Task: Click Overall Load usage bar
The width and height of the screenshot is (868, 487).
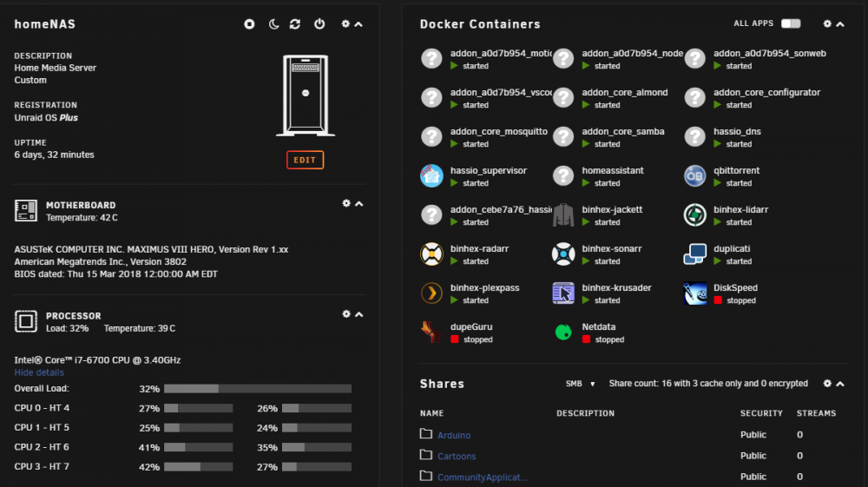Action: tap(258, 389)
